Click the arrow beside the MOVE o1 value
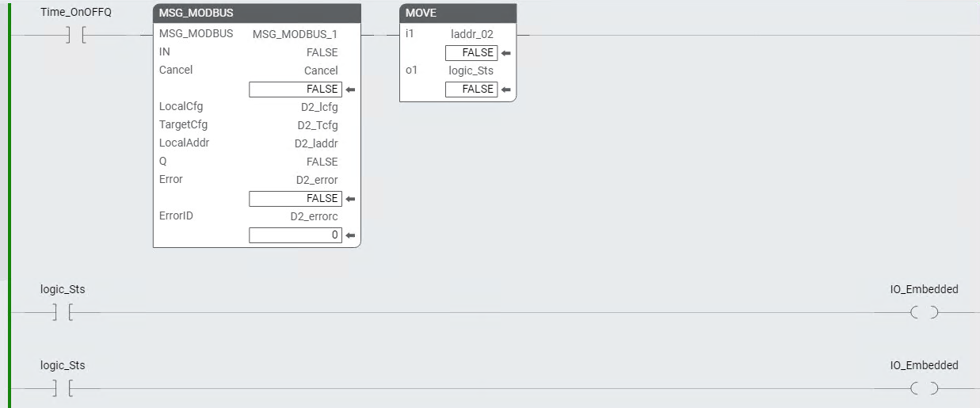 pos(505,90)
